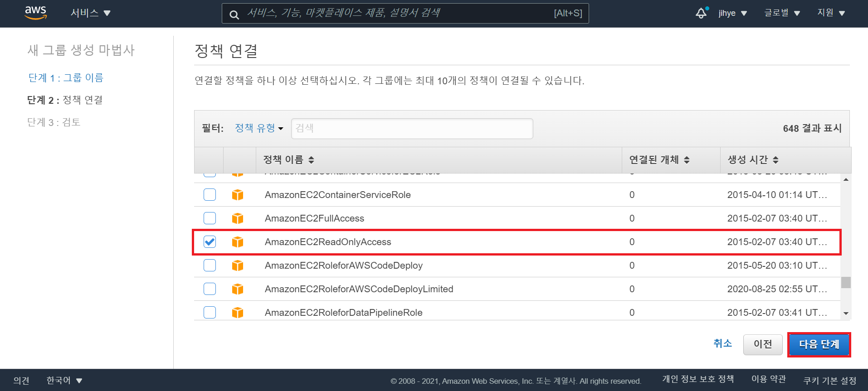Click 2020-08-25 02:55 creation time cell
Screen dimensions: 868x391
(777, 289)
